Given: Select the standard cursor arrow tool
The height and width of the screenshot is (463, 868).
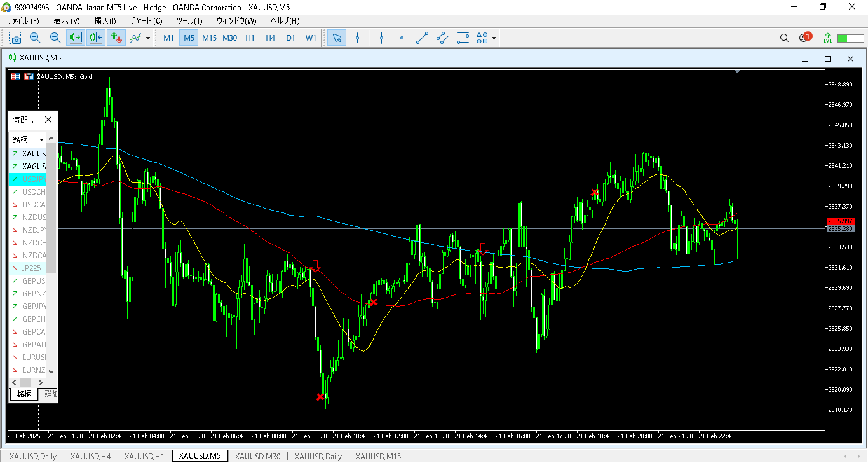Looking at the screenshot, I should 337,38.
